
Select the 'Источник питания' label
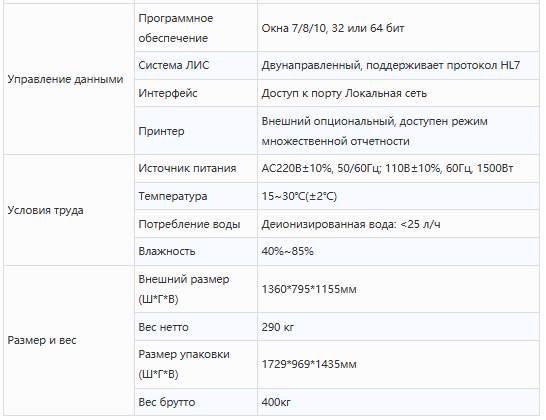click(187, 168)
